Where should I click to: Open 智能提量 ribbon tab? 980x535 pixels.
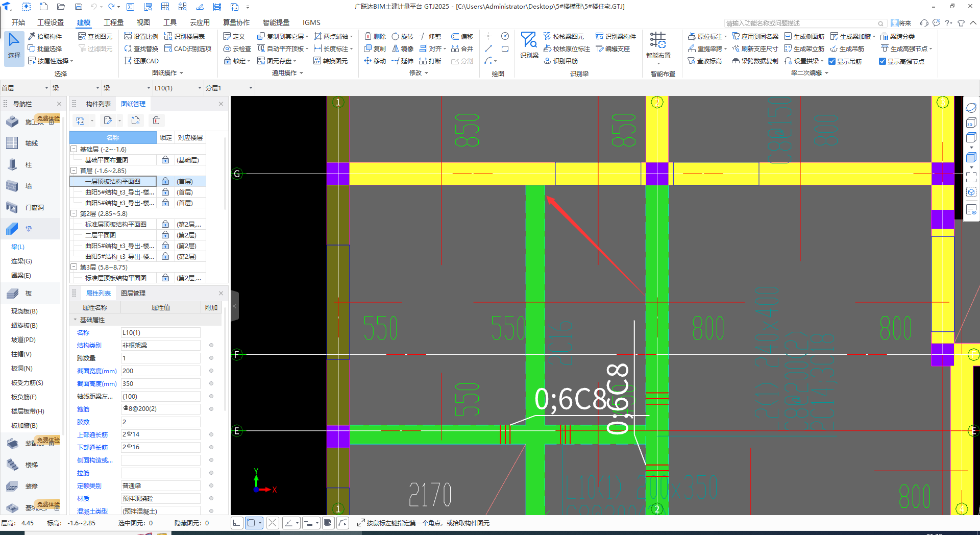point(276,22)
